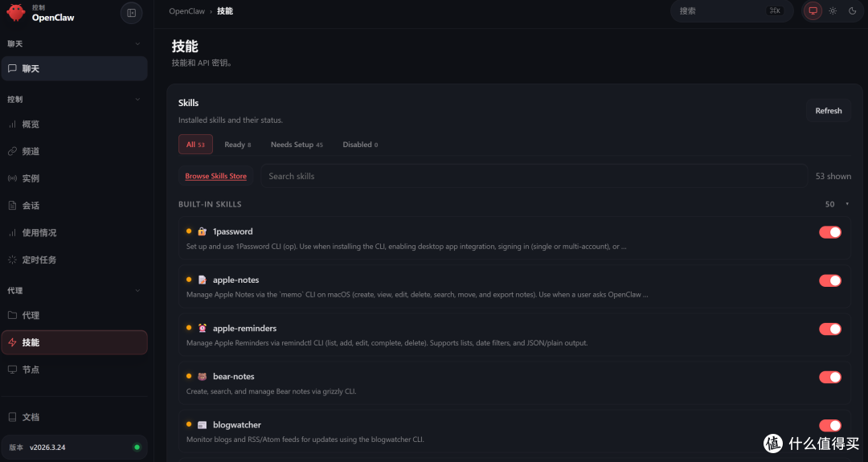Open the 频道 link icon in the sidebar
This screenshot has width=868, height=462.
[12, 151]
